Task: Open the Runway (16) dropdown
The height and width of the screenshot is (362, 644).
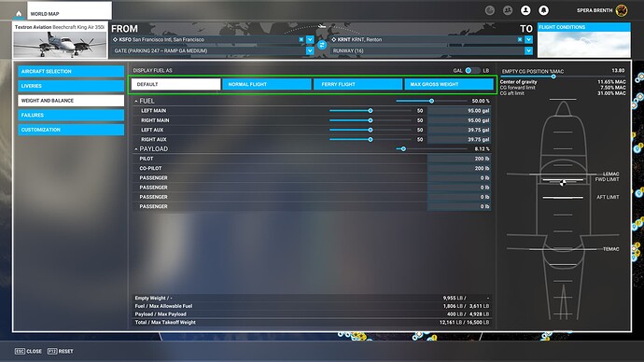Action: [x=528, y=50]
